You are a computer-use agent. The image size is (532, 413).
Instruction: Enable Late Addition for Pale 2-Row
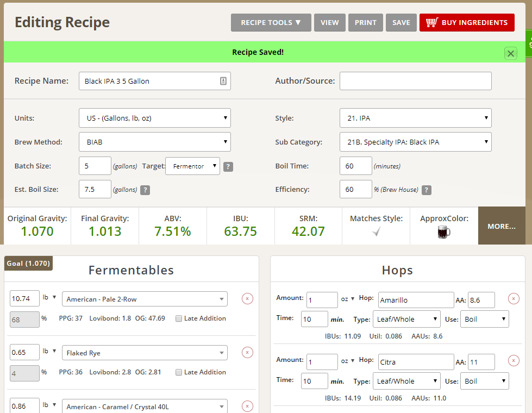click(x=179, y=318)
